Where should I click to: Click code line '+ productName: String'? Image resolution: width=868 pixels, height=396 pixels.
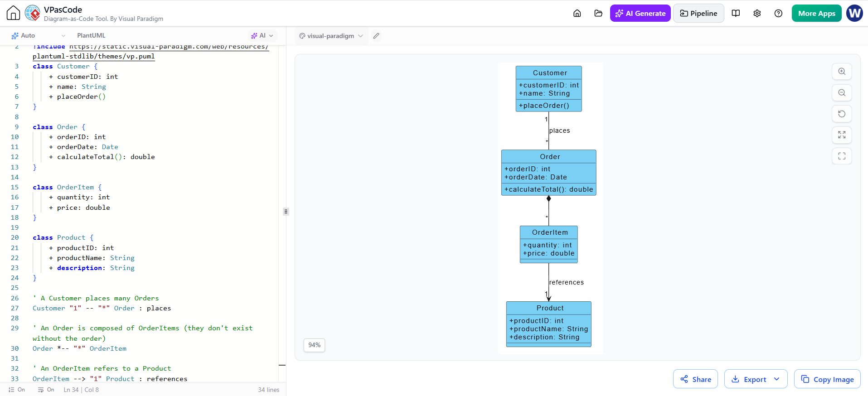click(92, 258)
